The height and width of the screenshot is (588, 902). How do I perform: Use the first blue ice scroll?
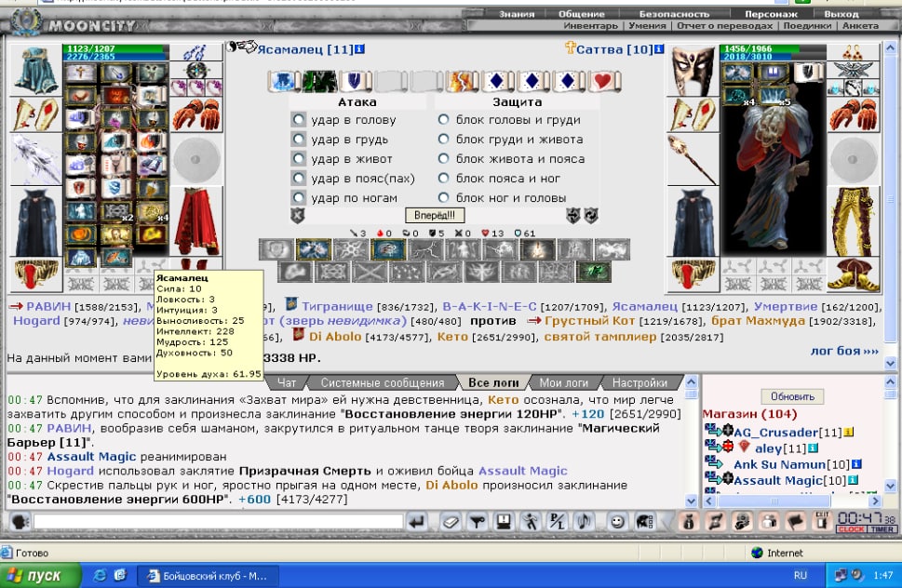click(x=284, y=81)
